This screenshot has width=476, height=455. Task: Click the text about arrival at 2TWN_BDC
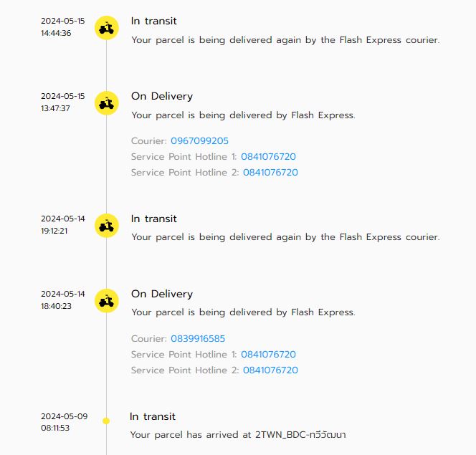pyautogui.click(x=238, y=435)
